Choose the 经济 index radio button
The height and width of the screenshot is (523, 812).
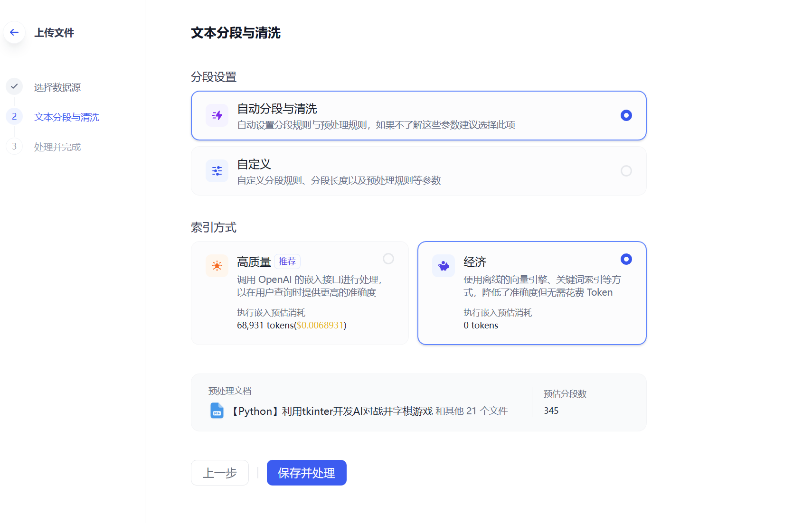(626, 259)
